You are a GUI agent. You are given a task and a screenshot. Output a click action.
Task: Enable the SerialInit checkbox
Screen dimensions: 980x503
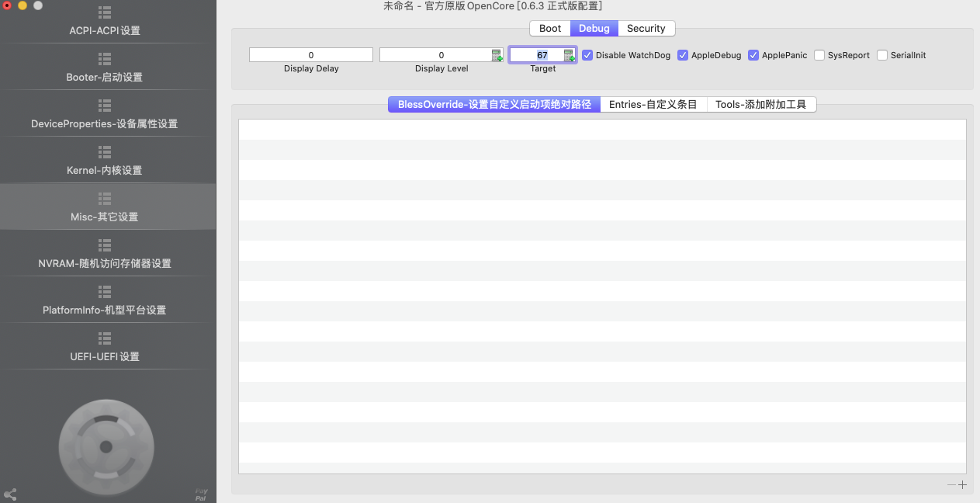coord(882,55)
